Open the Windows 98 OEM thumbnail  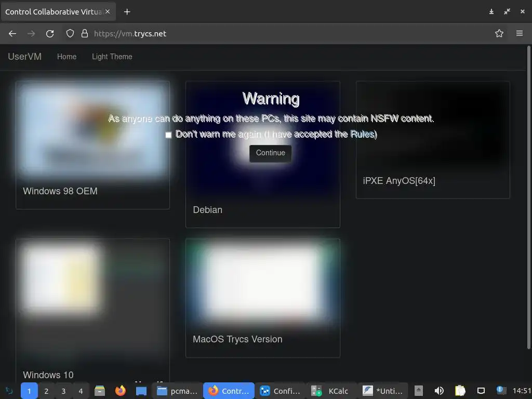coord(92,130)
